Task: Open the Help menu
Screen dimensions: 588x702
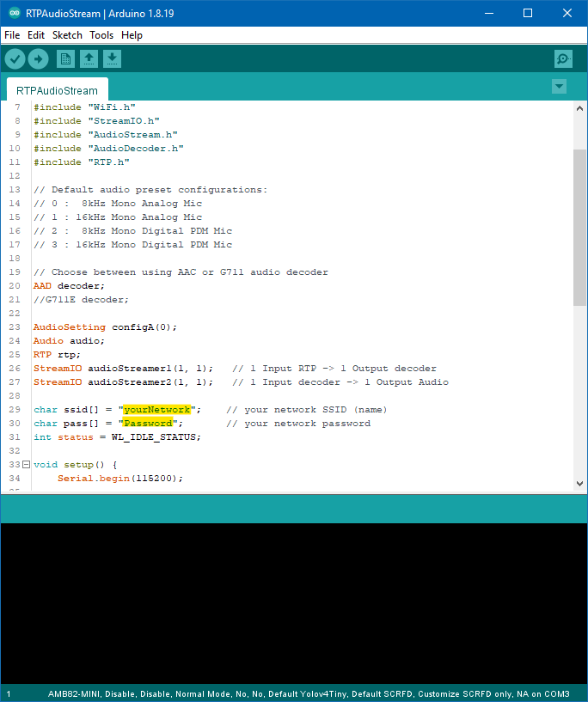Action: coord(132,35)
